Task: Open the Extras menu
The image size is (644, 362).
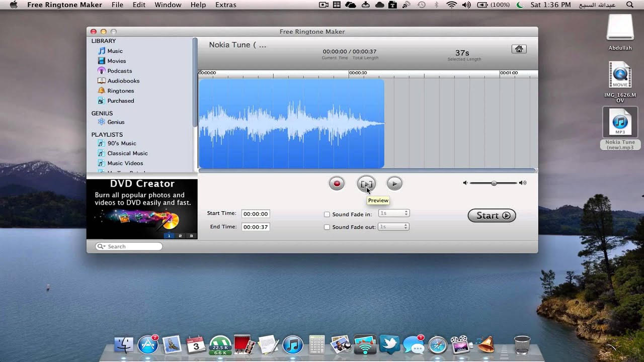Action: (x=225, y=5)
